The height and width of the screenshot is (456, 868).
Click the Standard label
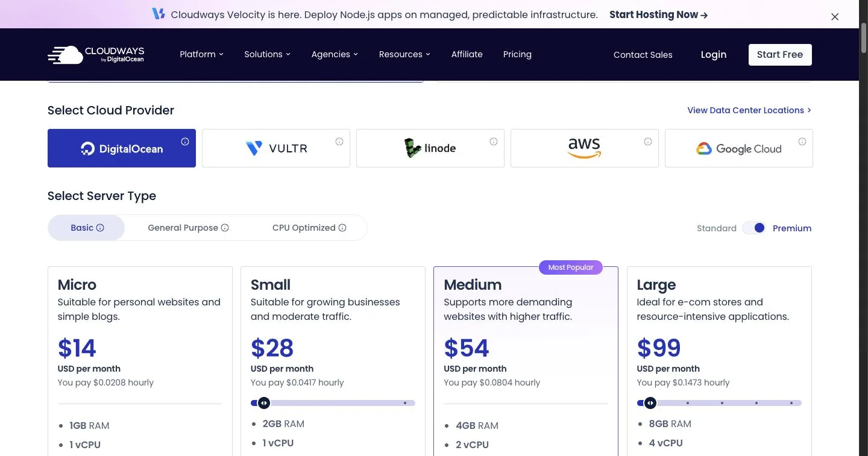coord(717,228)
